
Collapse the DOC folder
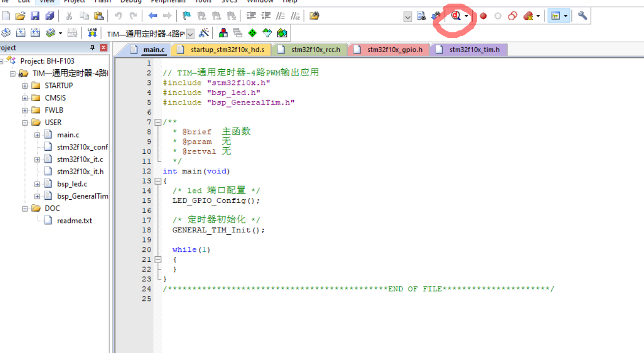click(25, 208)
